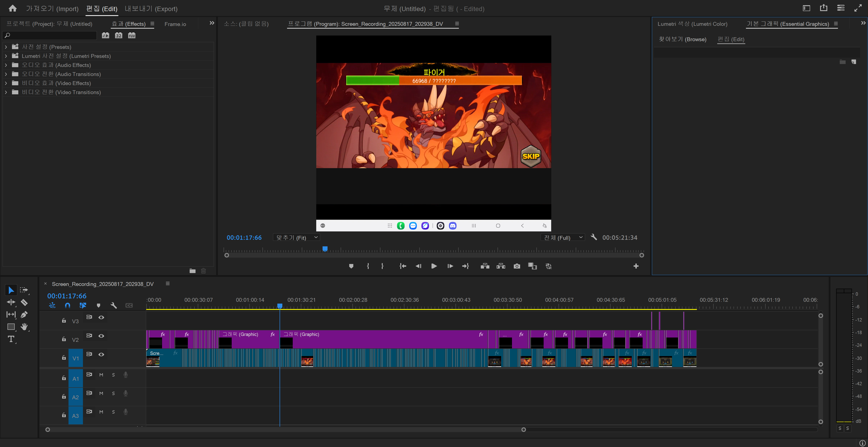This screenshot has width=868, height=447.
Task: Click timeline timecode 00:01:17:66
Action: point(67,296)
